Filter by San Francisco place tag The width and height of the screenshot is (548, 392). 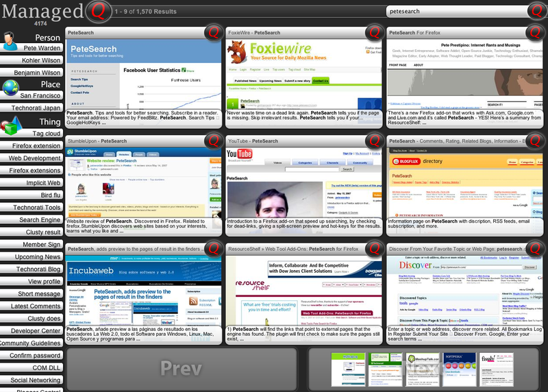point(40,96)
